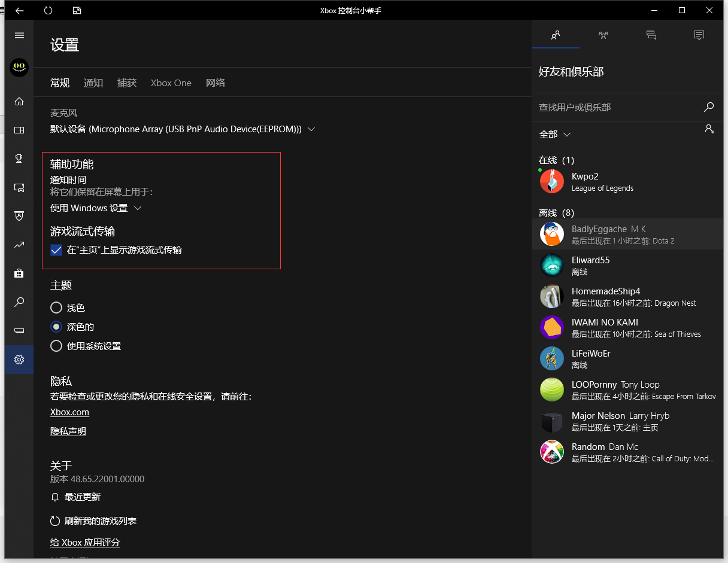
Task: Switch to the friends tab icon
Action: pyautogui.click(x=556, y=35)
